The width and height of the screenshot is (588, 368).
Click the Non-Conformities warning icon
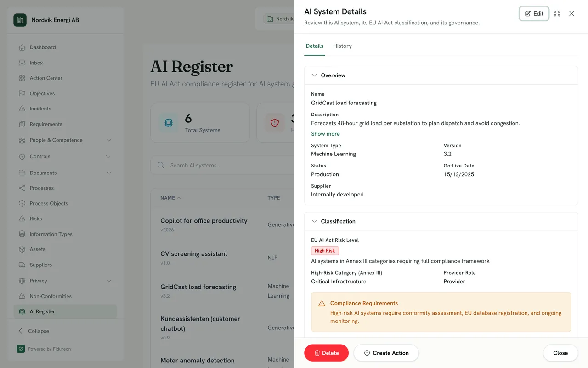point(22,296)
